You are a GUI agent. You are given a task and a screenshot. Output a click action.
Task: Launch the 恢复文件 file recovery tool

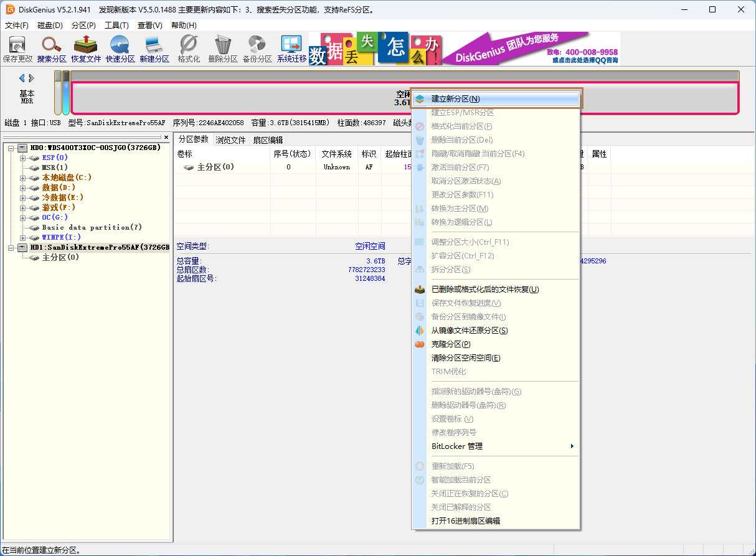tap(86, 49)
